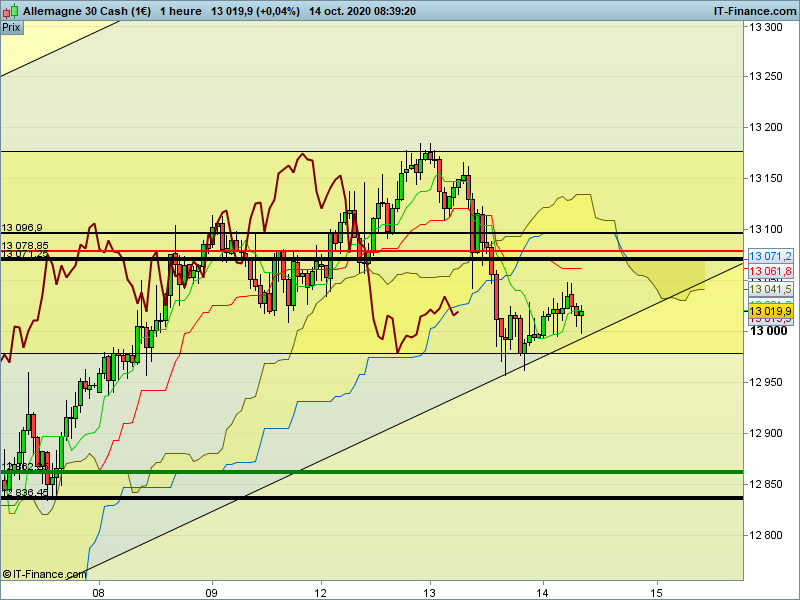Select the olive 13 041,5 price tag

pos(770,289)
